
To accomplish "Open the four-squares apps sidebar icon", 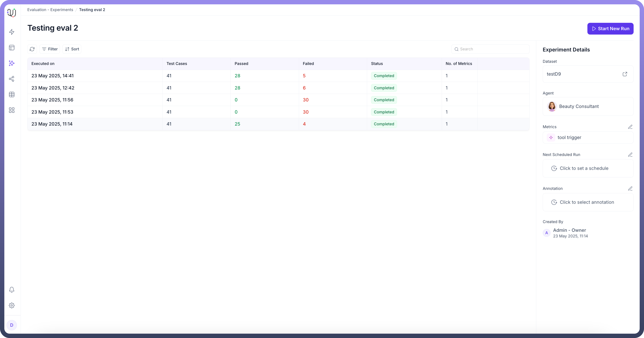I will coord(12,110).
